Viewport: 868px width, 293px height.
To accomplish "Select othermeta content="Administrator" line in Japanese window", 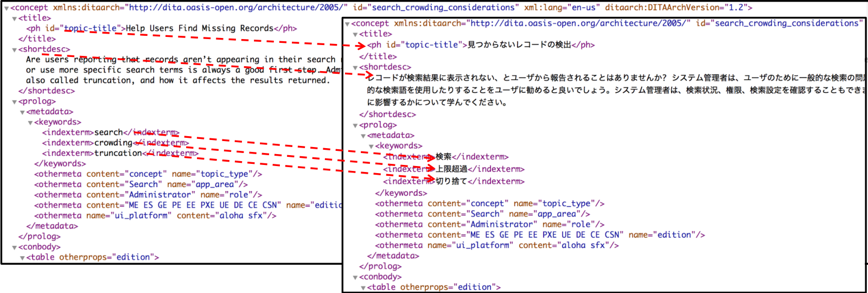I will [x=490, y=224].
